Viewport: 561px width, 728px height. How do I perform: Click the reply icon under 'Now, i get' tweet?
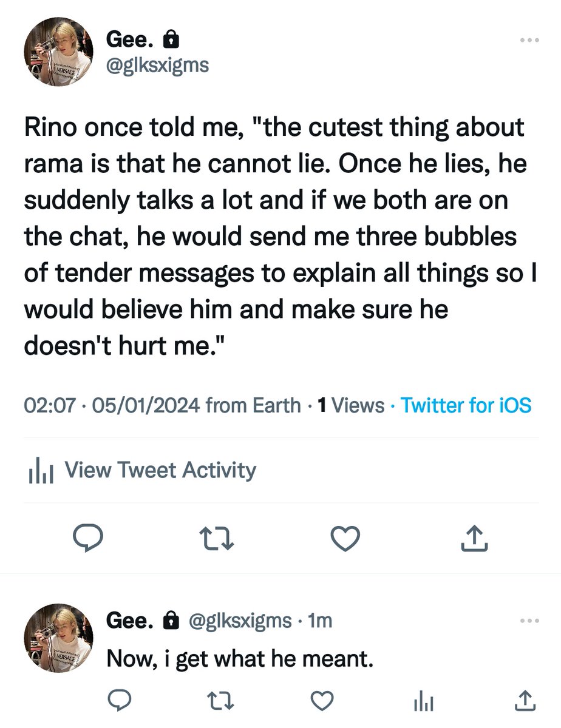click(120, 701)
